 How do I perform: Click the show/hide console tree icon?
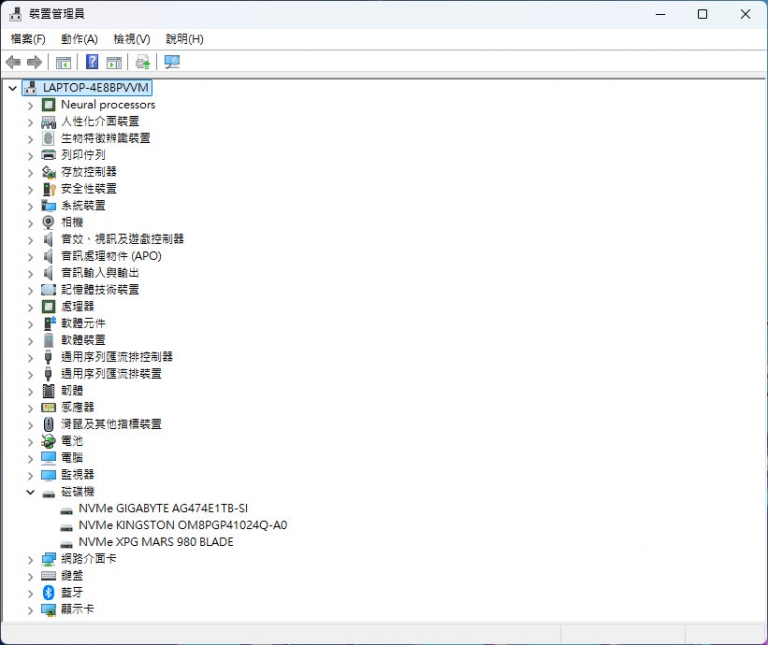tap(63, 62)
